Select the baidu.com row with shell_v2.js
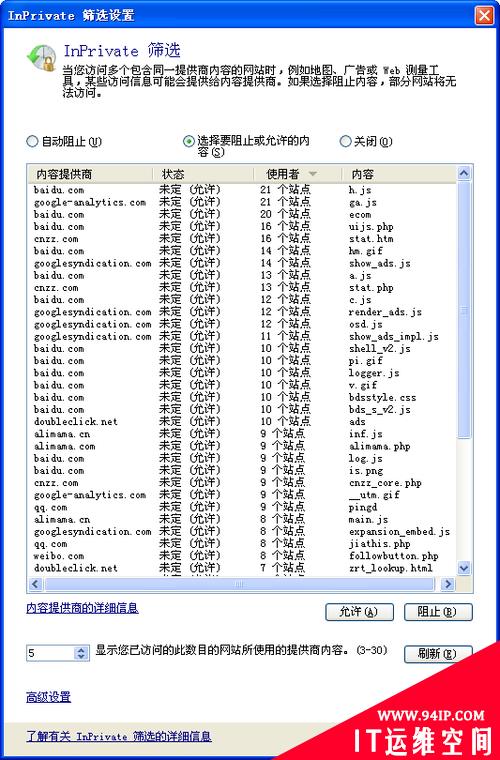Screen dimensions: 500x760 click(x=242, y=348)
